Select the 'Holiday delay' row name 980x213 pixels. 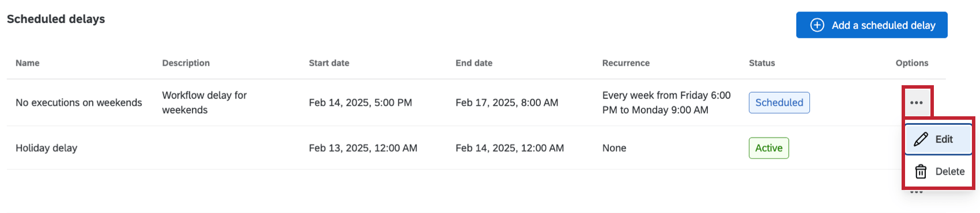(46, 148)
